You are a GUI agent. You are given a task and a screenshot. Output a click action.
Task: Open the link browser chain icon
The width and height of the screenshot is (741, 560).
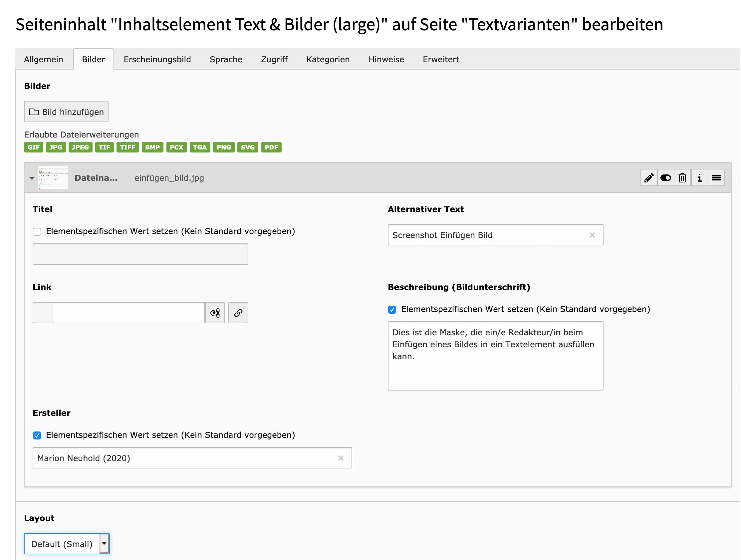[238, 313]
